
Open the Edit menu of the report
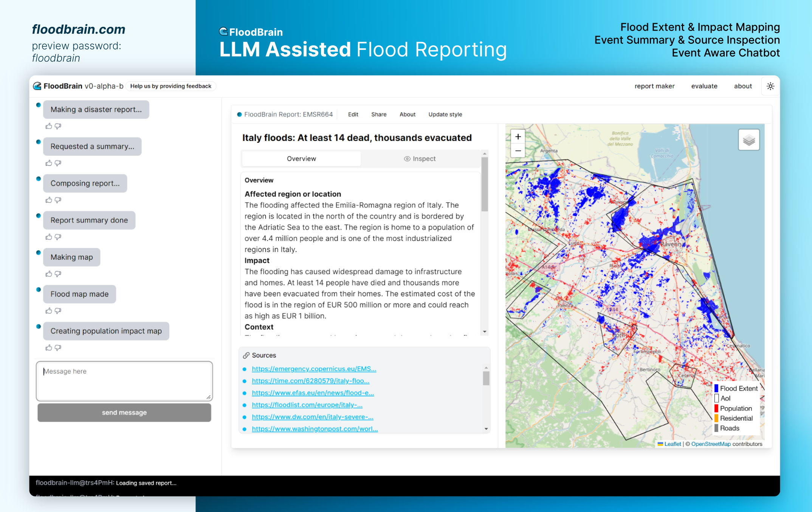point(353,114)
